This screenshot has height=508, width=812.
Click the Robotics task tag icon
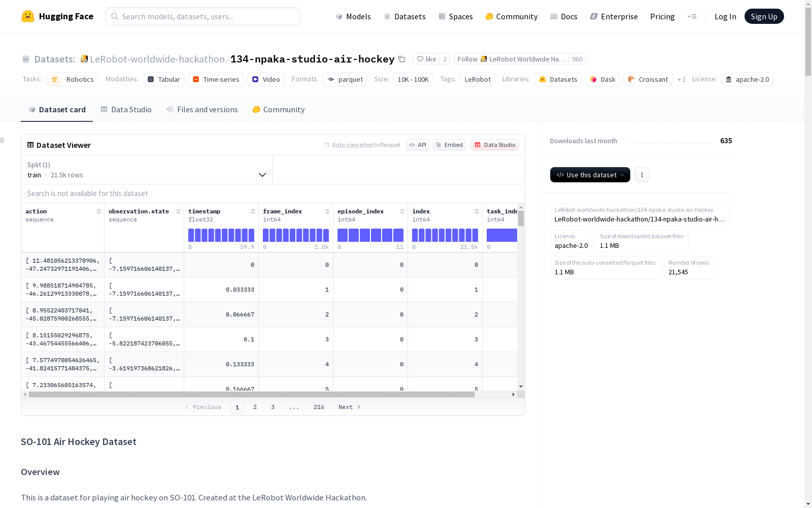[x=55, y=79]
